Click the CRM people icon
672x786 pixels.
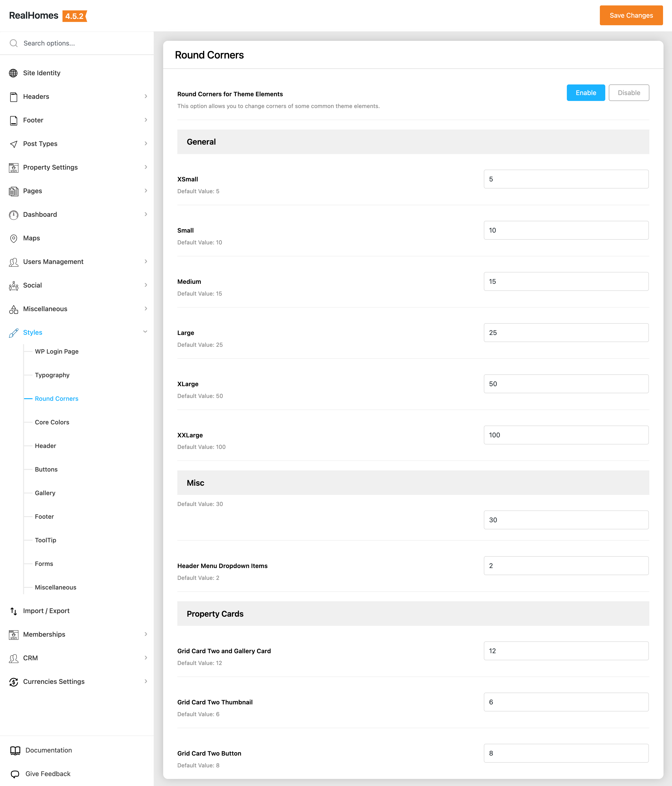click(14, 658)
